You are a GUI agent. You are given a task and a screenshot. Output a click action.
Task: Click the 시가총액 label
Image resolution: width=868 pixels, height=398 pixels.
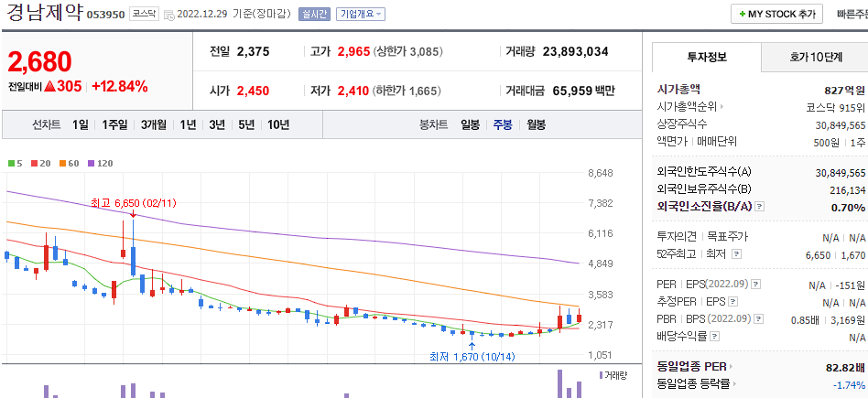678,89
